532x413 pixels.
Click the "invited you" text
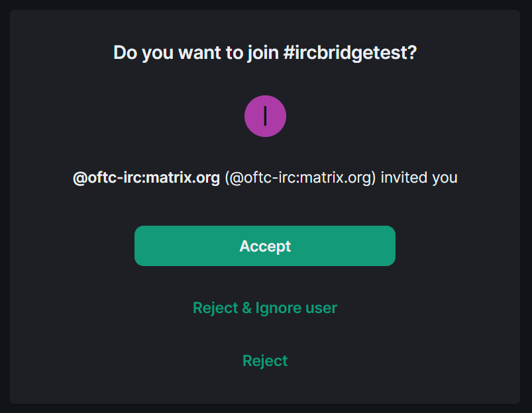tap(419, 177)
